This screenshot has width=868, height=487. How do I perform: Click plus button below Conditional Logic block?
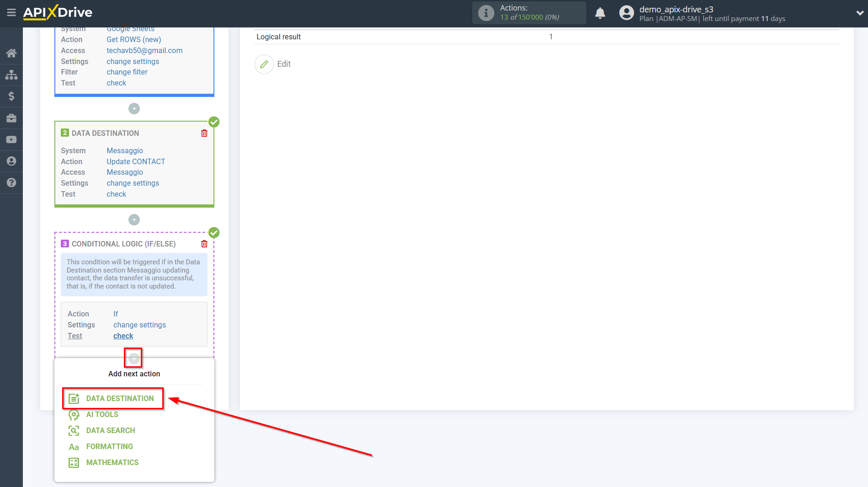click(134, 359)
